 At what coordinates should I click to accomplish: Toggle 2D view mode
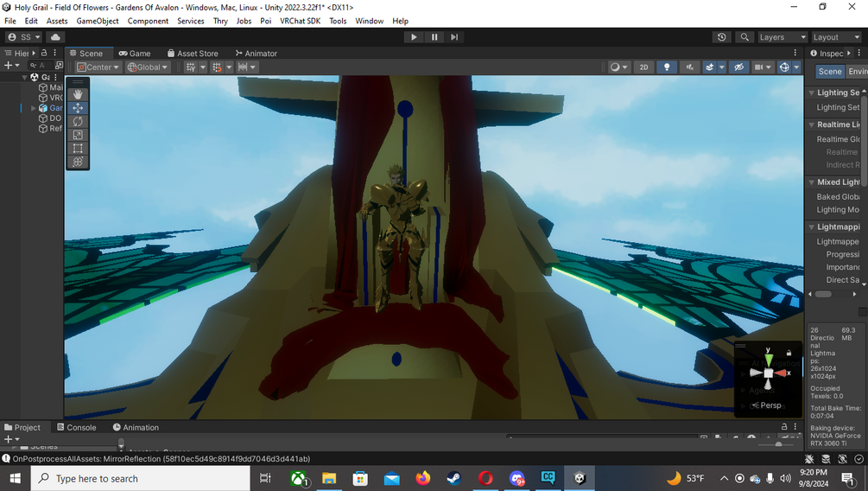coord(643,67)
